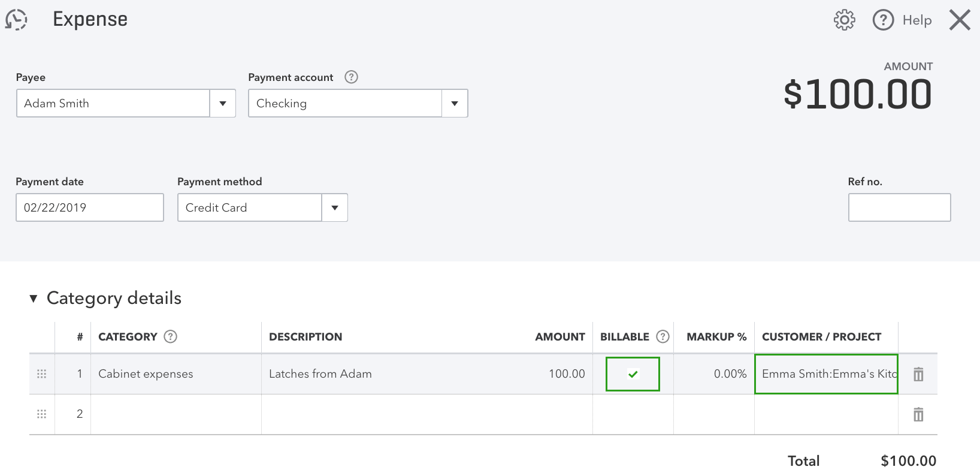Show Payment account help tooltip
This screenshot has height=476, width=980.
pos(352,77)
